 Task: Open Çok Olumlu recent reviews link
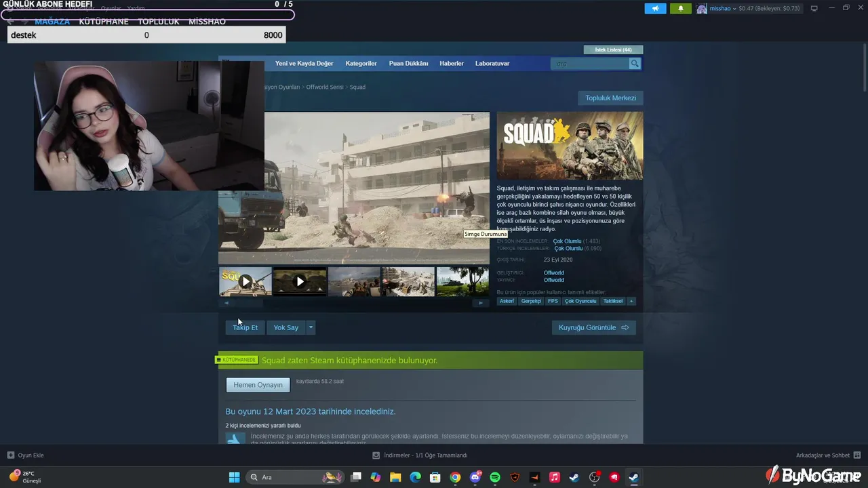(567, 241)
